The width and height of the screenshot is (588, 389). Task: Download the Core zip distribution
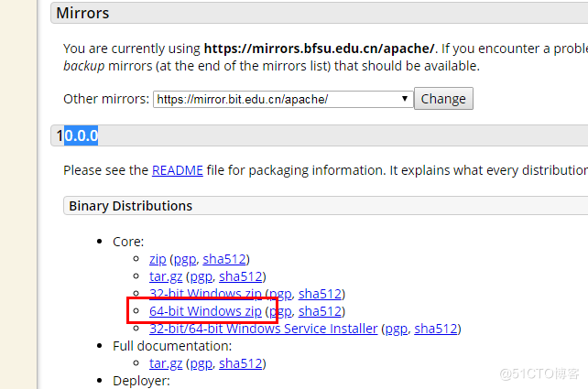[x=158, y=259]
